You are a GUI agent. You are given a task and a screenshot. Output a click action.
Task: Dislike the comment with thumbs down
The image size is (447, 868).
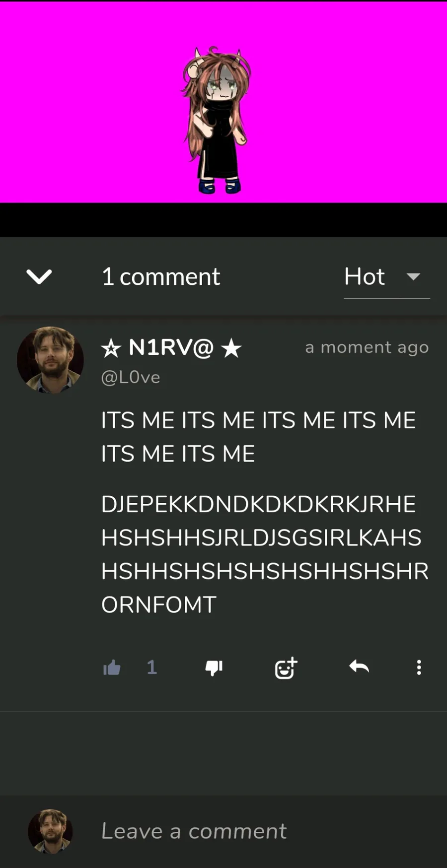click(214, 668)
